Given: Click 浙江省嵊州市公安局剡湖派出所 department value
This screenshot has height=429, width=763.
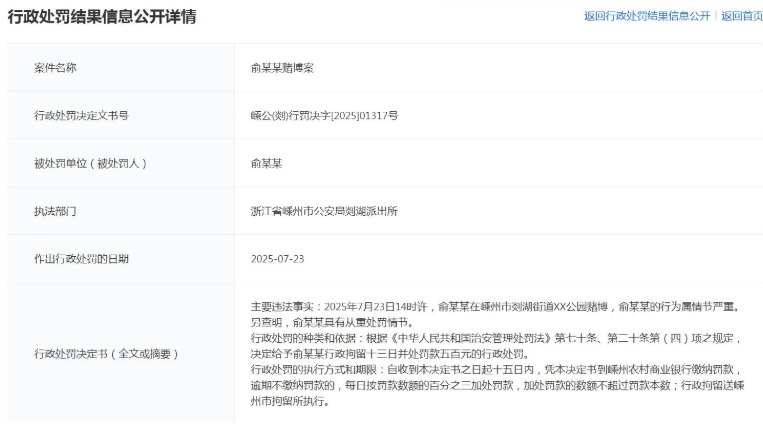Looking at the screenshot, I should pyautogui.click(x=323, y=211).
